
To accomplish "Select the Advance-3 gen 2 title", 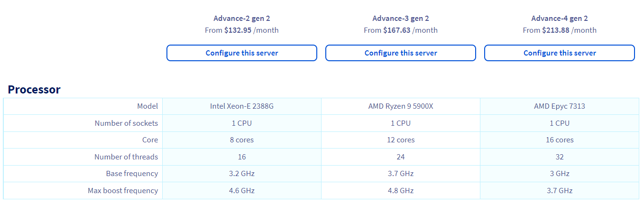I will (x=401, y=19).
